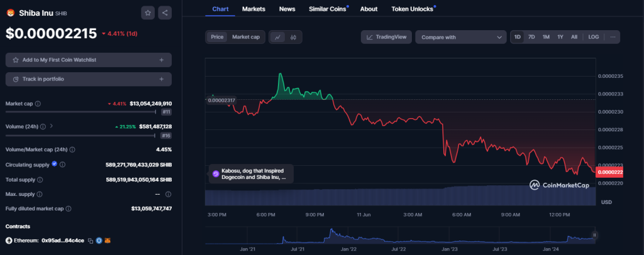644x255 pixels.
Task: Star Shiba Inu as a favorite
Action: click(x=147, y=12)
